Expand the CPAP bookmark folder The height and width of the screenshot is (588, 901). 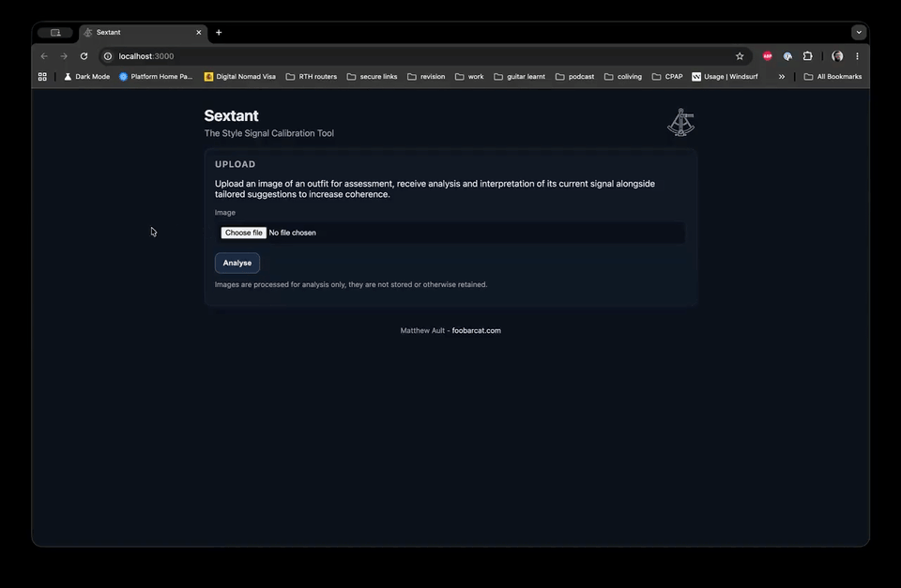tap(667, 76)
